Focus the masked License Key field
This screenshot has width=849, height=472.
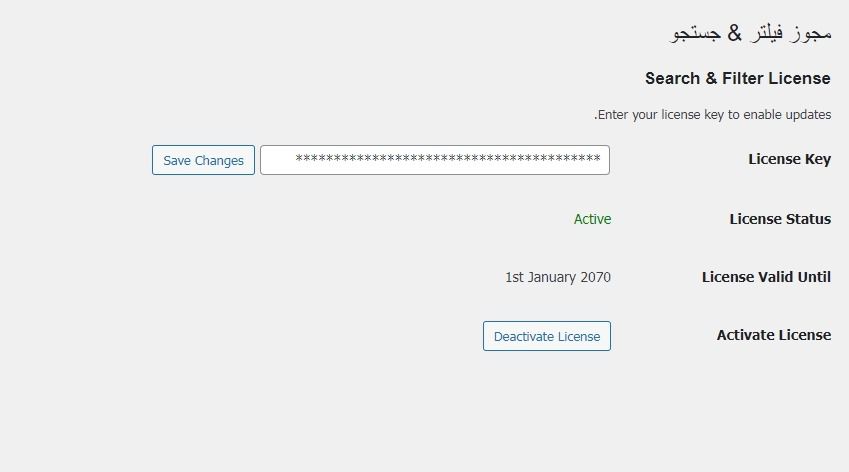pos(435,160)
